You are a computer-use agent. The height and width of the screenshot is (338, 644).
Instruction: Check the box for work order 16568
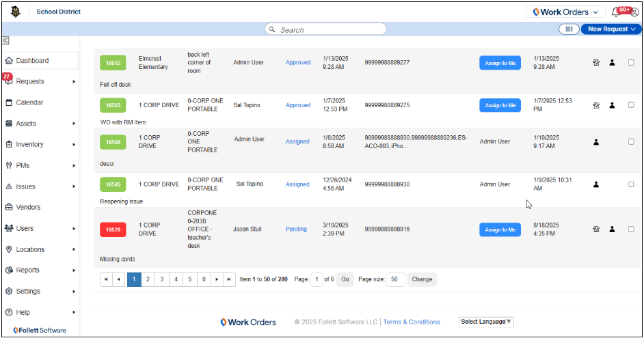pyautogui.click(x=631, y=142)
